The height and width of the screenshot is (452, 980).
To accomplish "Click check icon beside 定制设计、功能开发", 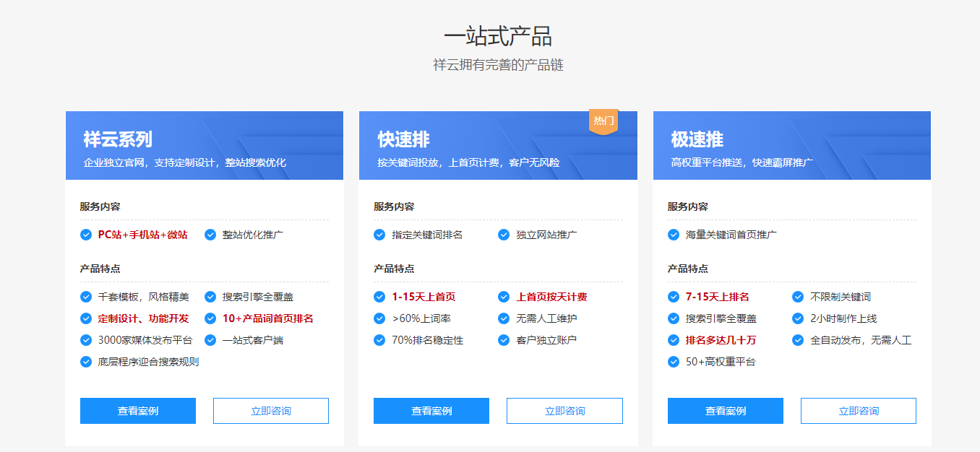I will tap(86, 318).
